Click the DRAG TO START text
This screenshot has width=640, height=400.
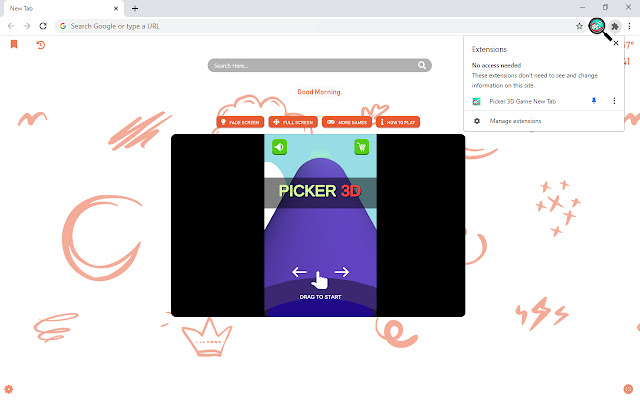[320, 297]
